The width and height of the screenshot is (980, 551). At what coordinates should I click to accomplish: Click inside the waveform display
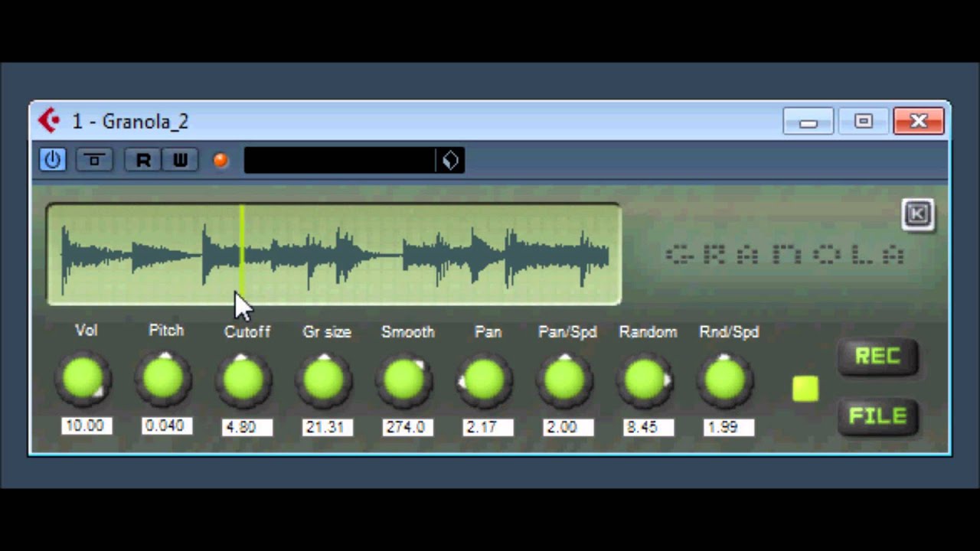click(334, 254)
